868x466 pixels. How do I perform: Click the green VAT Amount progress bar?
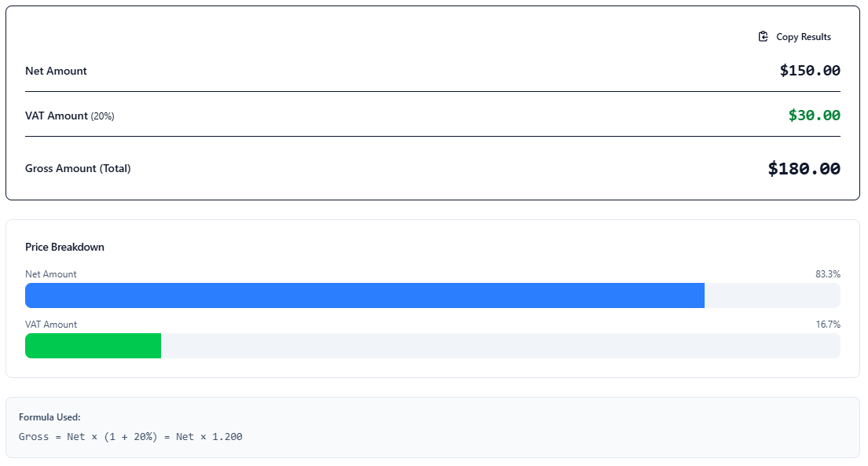pyautogui.click(x=93, y=346)
